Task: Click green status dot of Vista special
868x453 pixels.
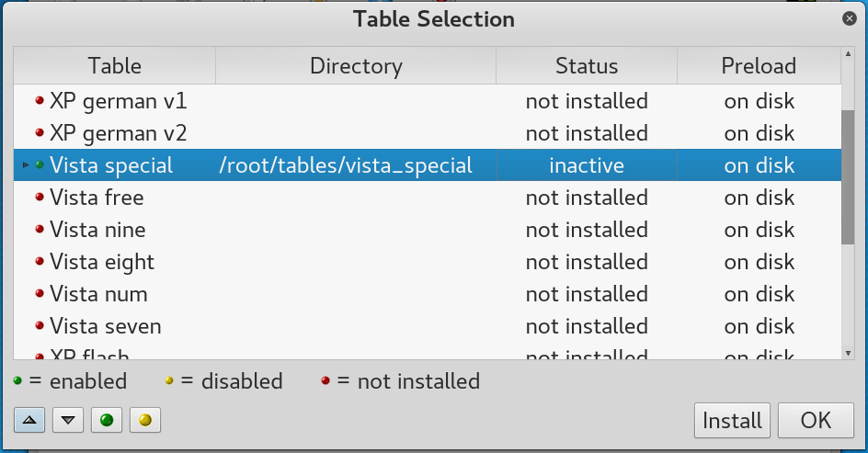Action: pos(40,165)
